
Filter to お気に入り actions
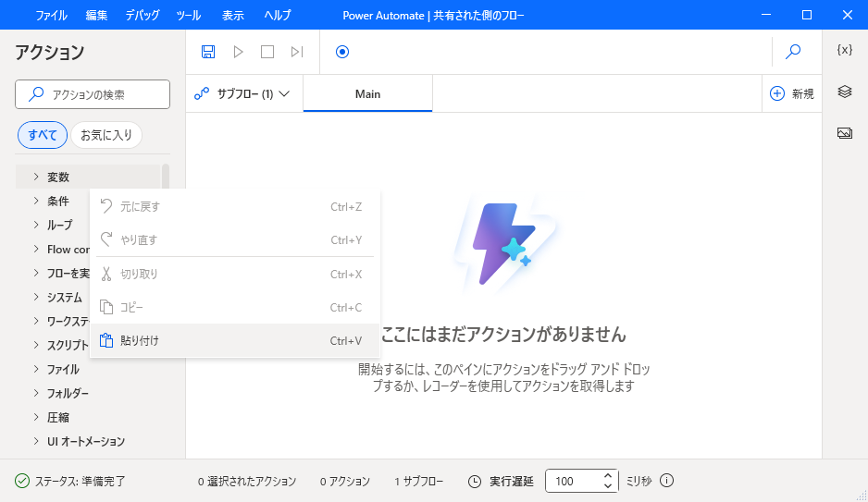[106, 135]
